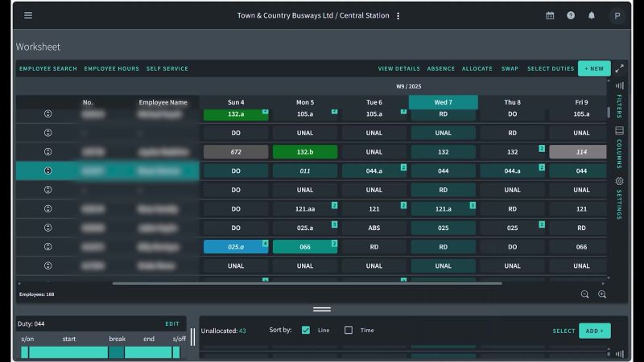644x362 pixels.
Task: Select the Wed 7 column header
Action: pyautogui.click(x=443, y=102)
